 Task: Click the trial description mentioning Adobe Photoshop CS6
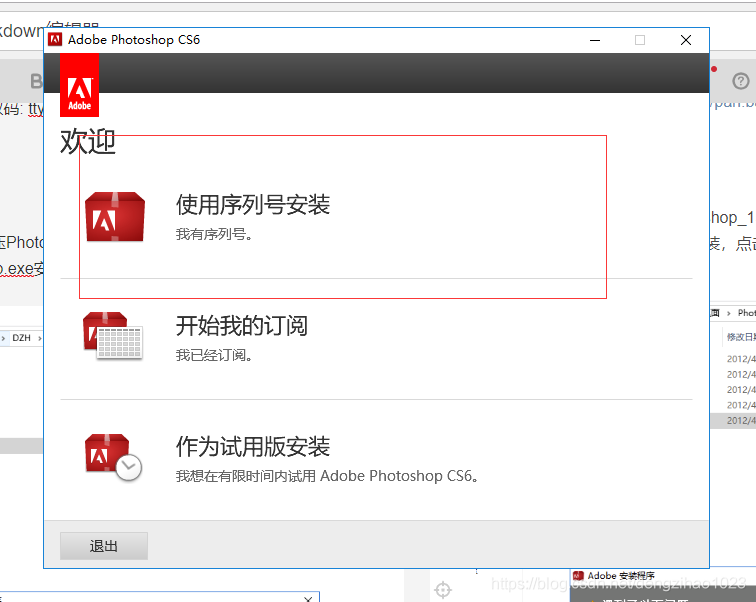point(327,476)
